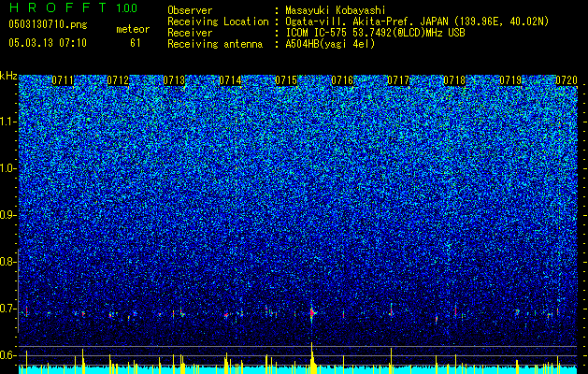Click the A504HB(yagi 4el) antenna text
This screenshot has width=588, height=374.
[330, 44]
